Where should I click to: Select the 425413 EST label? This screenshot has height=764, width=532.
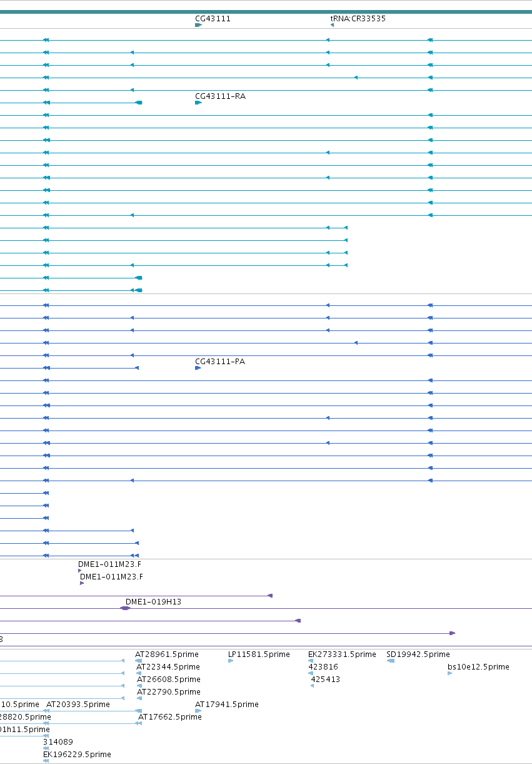326,680
